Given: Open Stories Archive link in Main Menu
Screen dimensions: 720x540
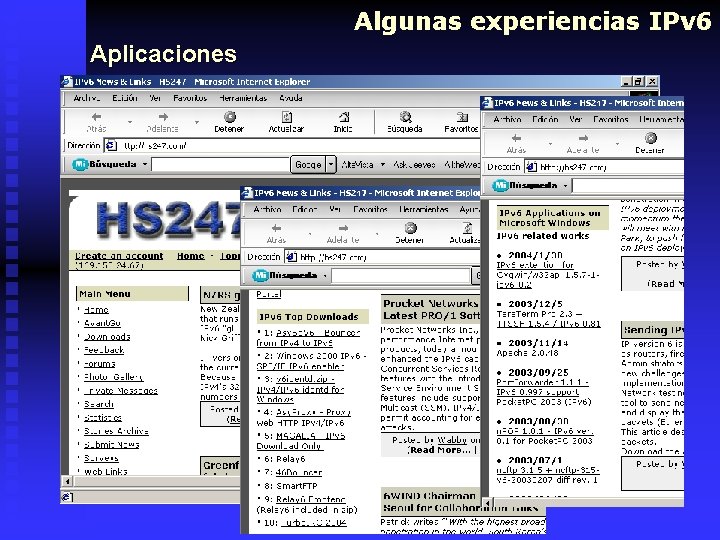Looking at the screenshot, I should point(116,431).
